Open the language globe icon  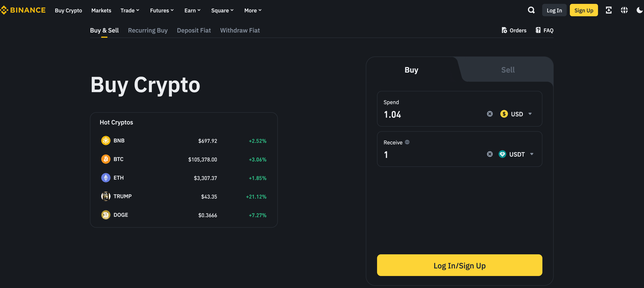pyautogui.click(x=624, y=10)
